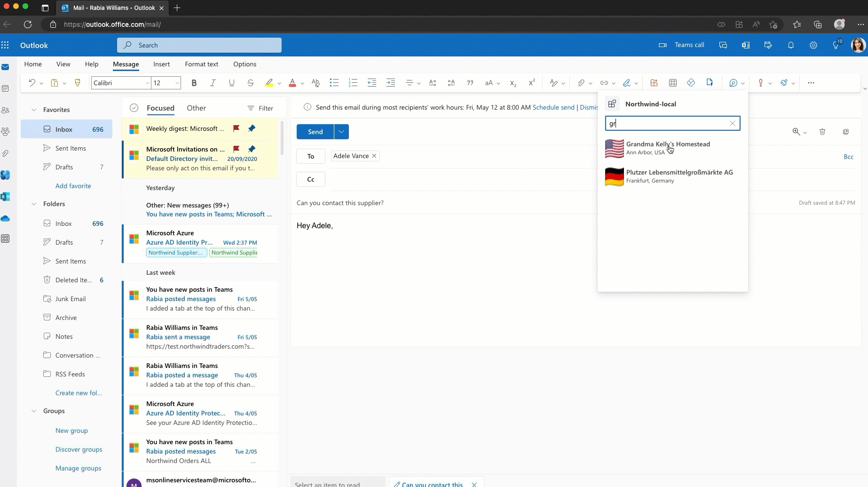Apply superscript formatting
Viewport: 868px width, 487px height.
532,83
